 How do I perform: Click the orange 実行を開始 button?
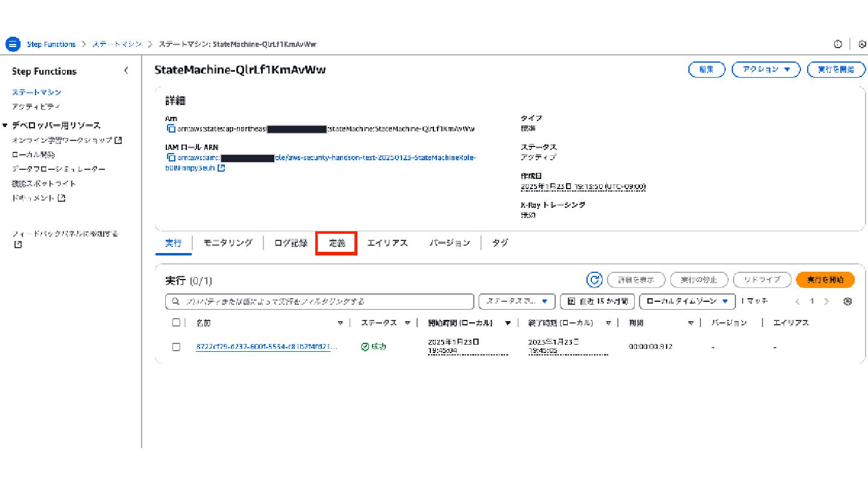pos(825,280)
